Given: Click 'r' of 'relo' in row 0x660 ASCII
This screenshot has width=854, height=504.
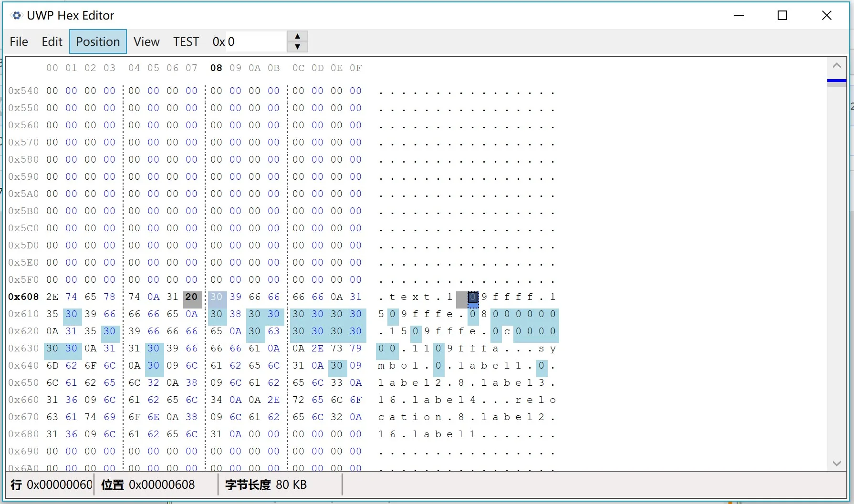Looking at the screenshot, I should 518,400.
